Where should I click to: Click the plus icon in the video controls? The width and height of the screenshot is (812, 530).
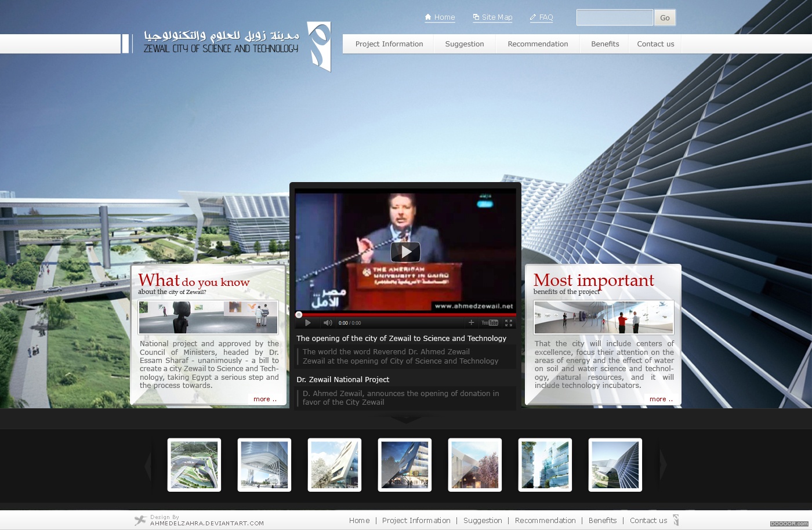[x=471, y=322]
